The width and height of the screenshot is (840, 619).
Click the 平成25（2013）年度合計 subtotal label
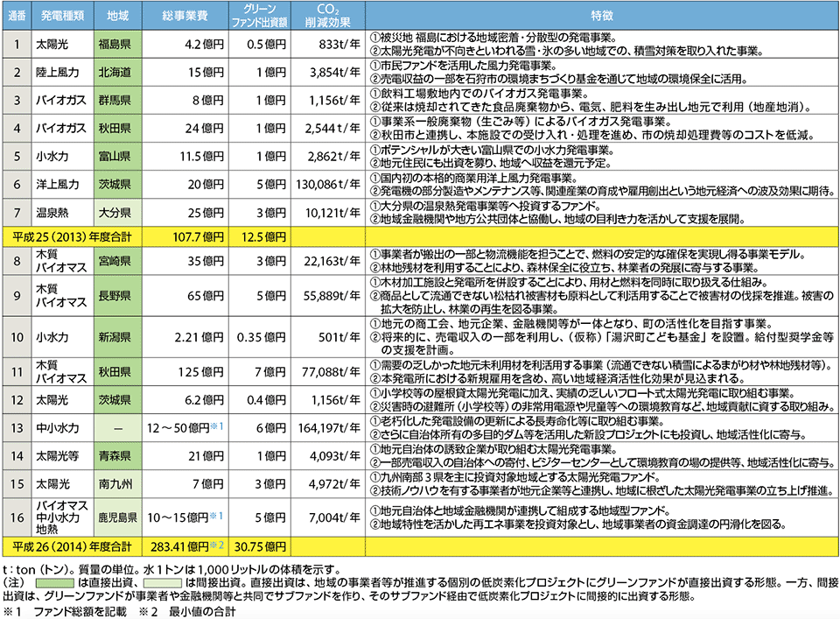73,237
